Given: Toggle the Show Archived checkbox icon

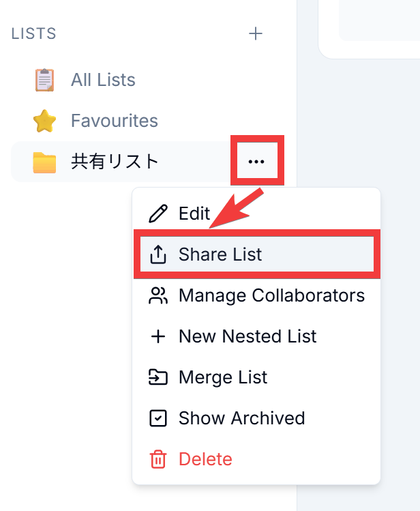Looking at the screenshot, I should pos(158,418).
